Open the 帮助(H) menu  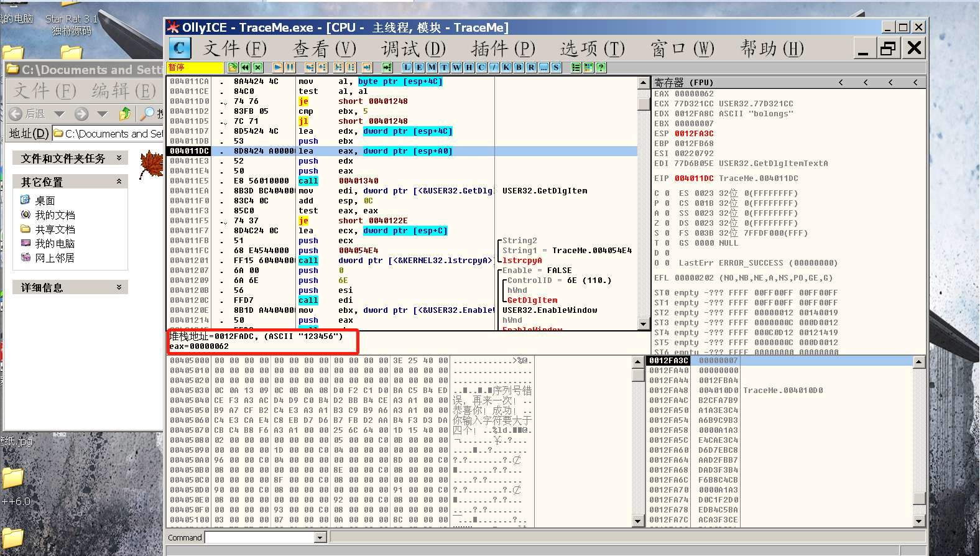pyautogui.click(x=772, y=48)
